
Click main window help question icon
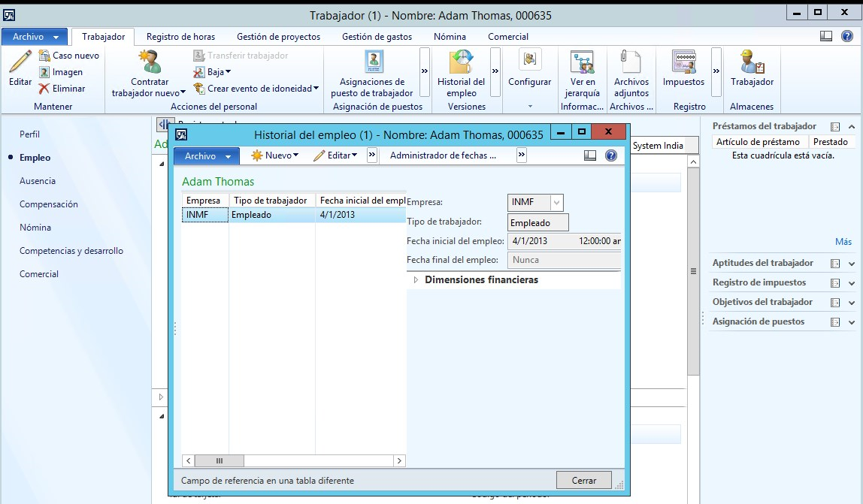(847, 36)
